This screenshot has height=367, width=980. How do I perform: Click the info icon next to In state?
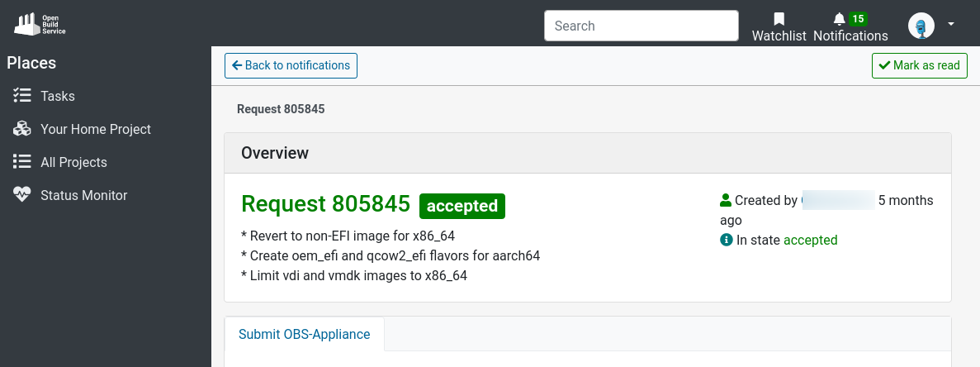point(727,240)
